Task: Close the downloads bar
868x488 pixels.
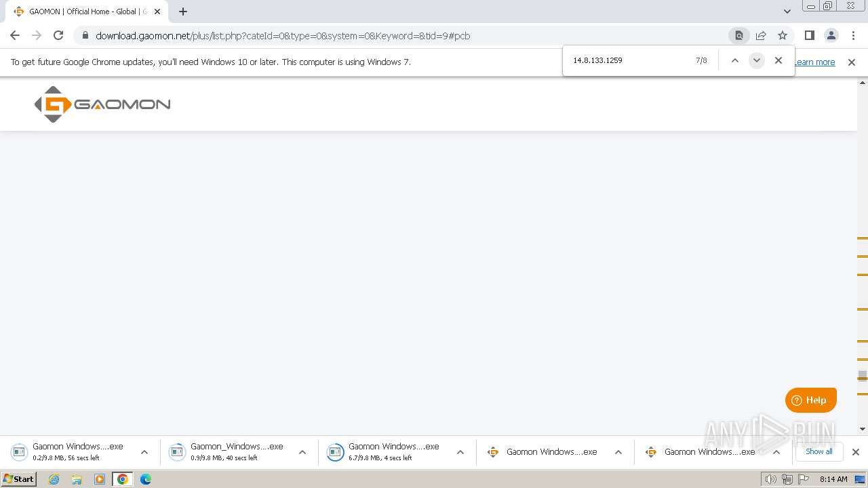Action: [855, 452]
